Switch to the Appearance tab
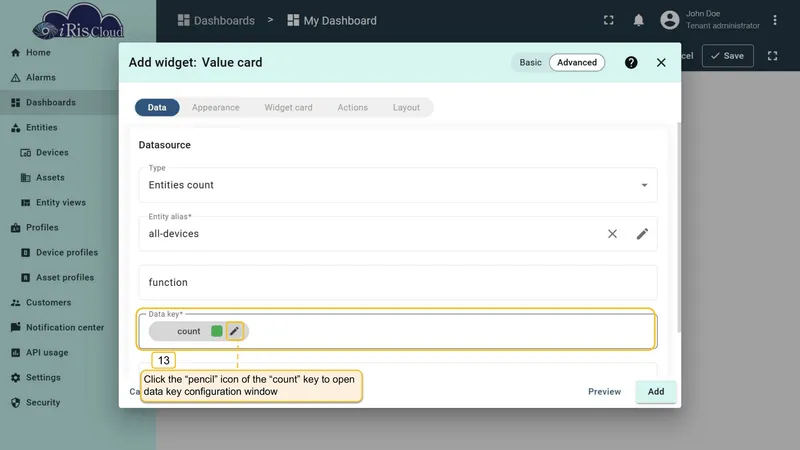 click(x=215, y=108)
